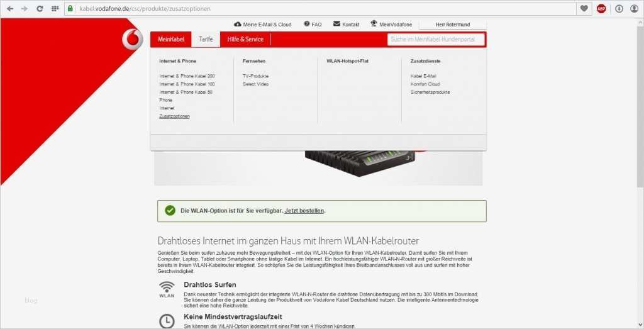Open Internet & Phone Kabel 50

point(186,92)
